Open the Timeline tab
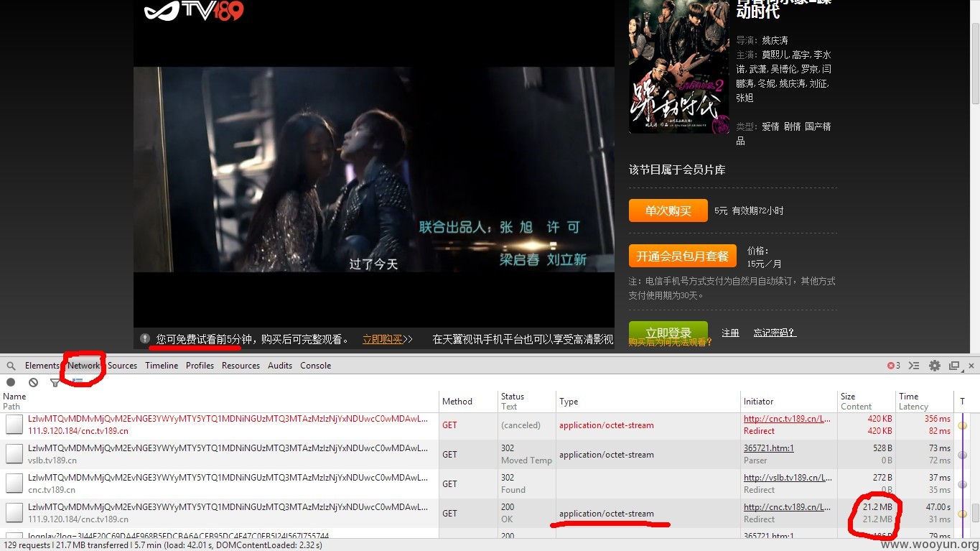The width and height of the screenshot is (980, 551). point(162,366)
